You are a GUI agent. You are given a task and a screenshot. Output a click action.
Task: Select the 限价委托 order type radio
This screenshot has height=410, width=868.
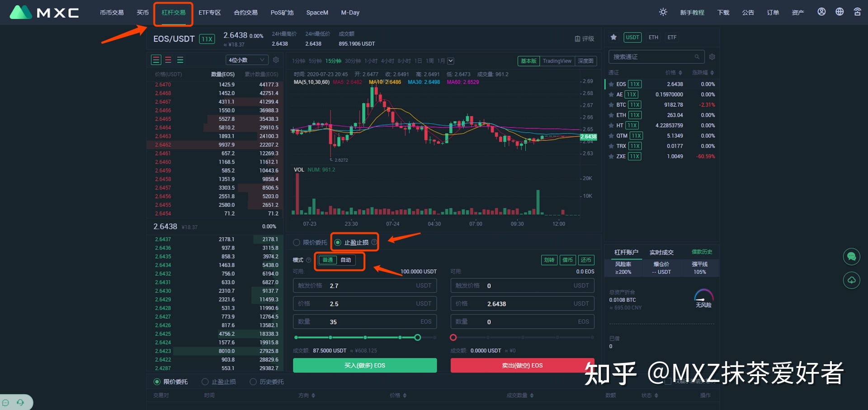pyautogui.click(x=297, y=243)
